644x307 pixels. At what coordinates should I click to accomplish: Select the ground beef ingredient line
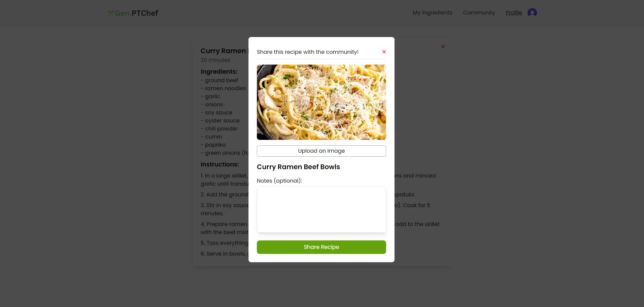coord(221,80)
